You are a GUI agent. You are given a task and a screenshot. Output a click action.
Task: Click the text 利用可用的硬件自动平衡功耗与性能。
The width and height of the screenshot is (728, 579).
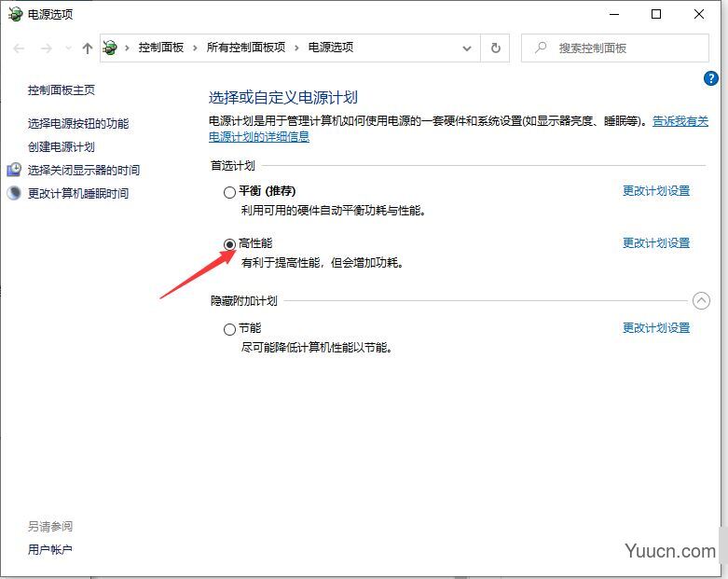(x=334, y=211)
